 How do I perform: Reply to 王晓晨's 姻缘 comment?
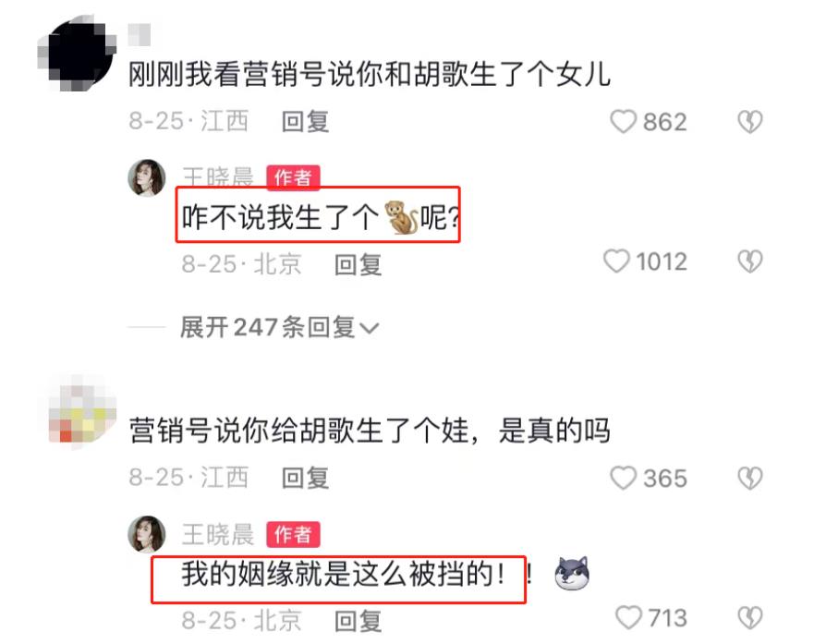click(x=358, y=621)
